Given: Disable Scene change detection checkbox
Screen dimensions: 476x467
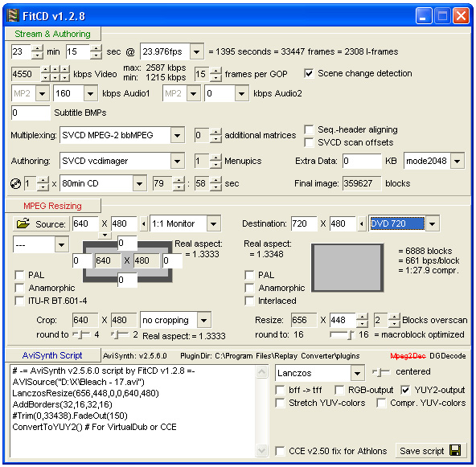Looking at the screenshot, I should click(309, 73).
